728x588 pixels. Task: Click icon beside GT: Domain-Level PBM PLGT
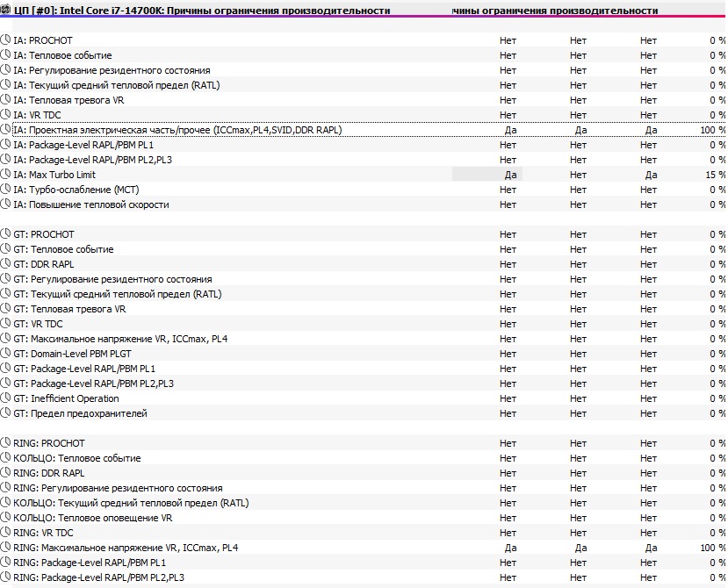(5, 353)
